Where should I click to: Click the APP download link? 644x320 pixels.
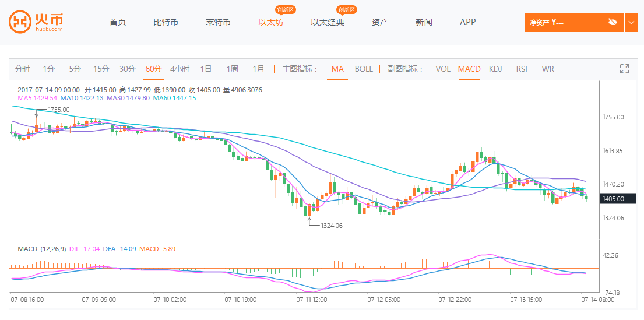coord(467,22)
